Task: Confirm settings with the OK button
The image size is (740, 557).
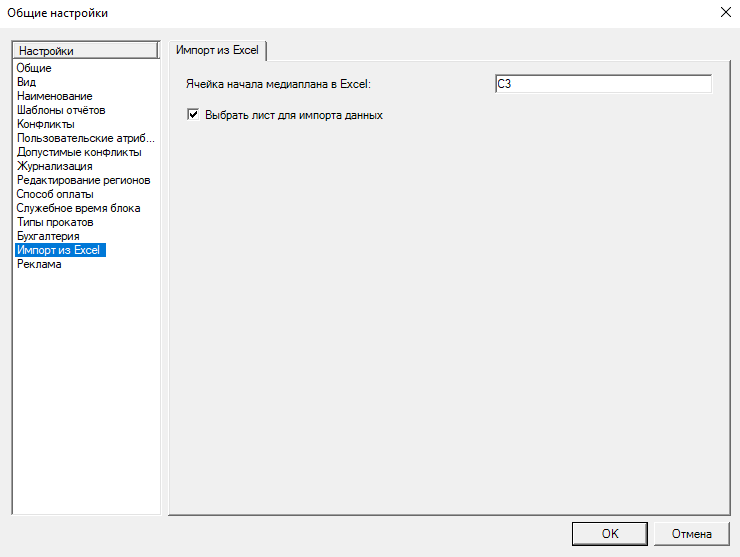Action: pos(610,533)
